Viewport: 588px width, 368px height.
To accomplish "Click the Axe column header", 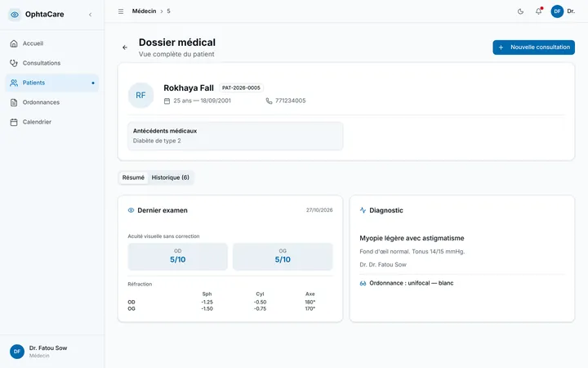I will point(310,294).
